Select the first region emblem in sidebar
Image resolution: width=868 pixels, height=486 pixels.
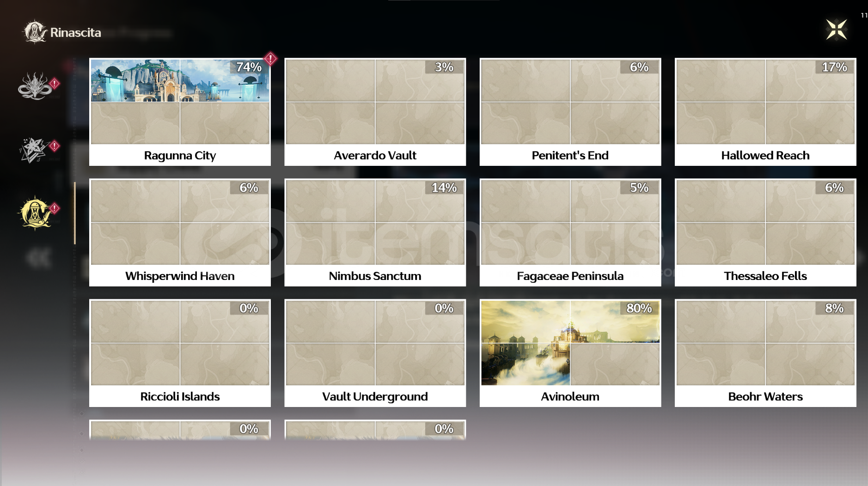click(35, 86)
